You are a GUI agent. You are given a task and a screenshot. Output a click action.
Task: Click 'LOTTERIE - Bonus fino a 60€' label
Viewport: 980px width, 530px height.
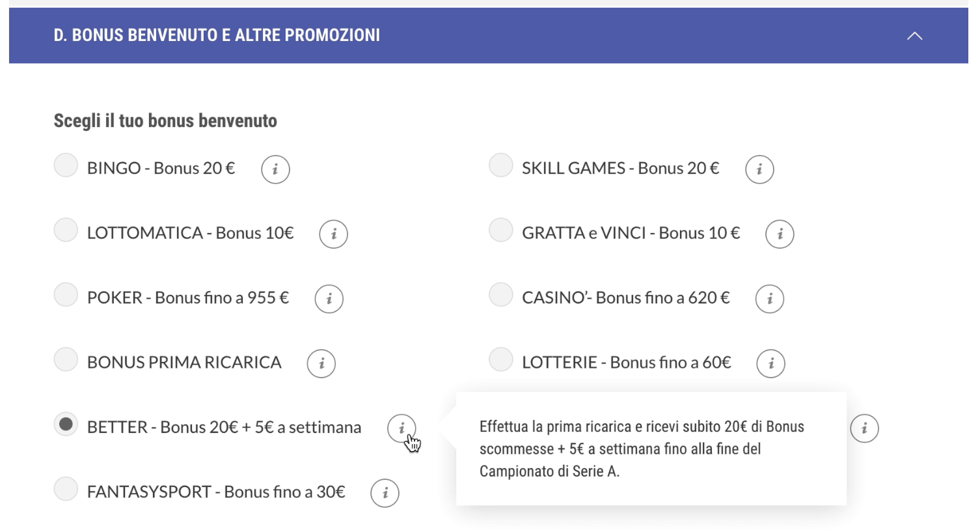click(626, 363)
